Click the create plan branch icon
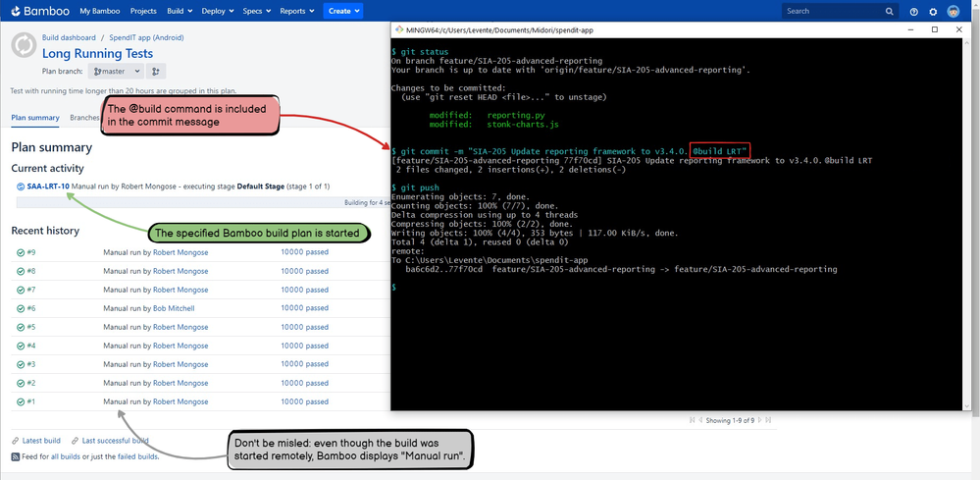 coord(156,72)
